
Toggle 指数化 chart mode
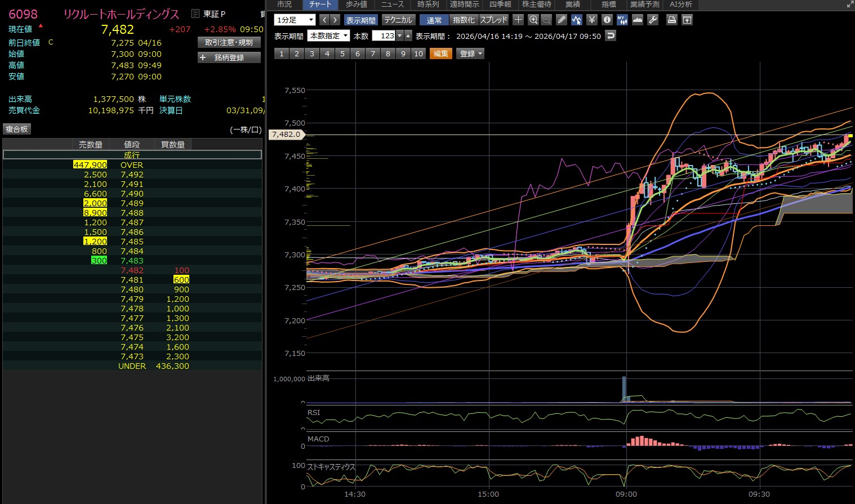point(464,20)
